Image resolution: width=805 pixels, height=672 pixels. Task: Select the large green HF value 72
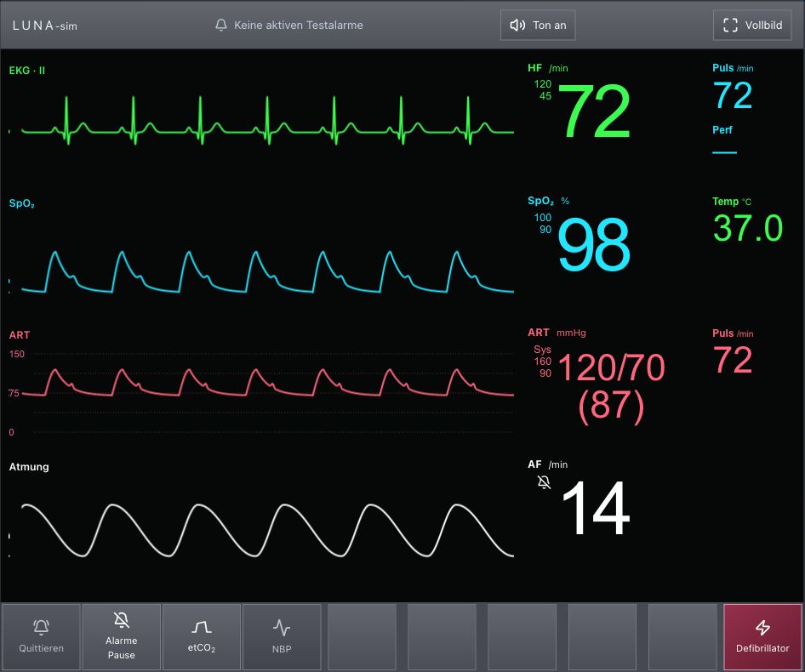pos(594,111)
